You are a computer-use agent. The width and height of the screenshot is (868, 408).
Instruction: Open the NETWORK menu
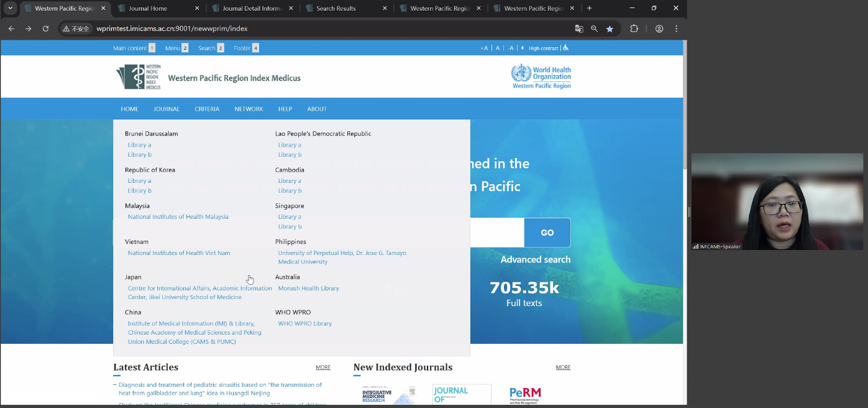point(249,109)
